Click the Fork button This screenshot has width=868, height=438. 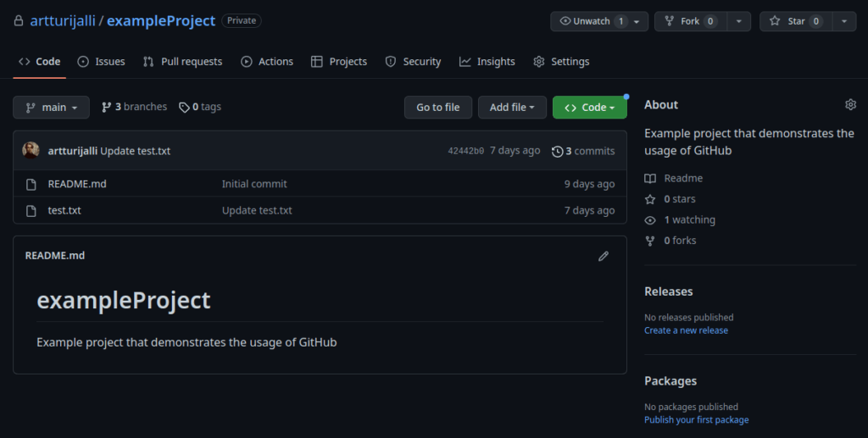[690, 21]
